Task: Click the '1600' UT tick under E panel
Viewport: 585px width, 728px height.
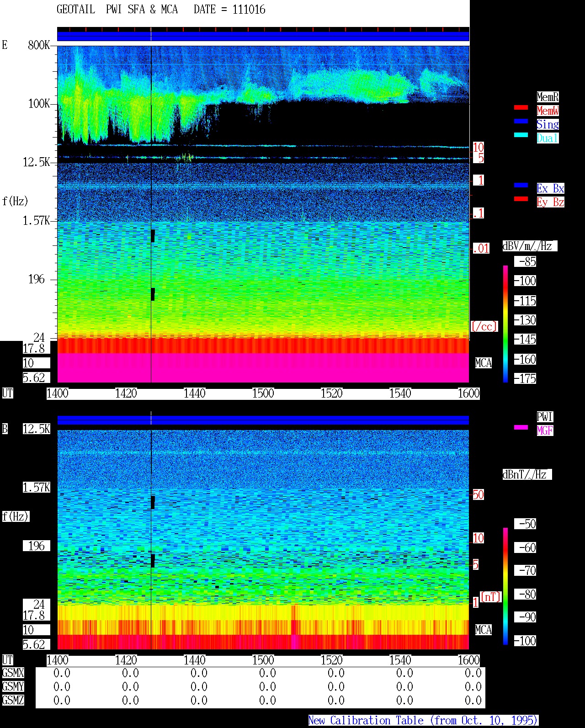Action: tap(468, 393)
